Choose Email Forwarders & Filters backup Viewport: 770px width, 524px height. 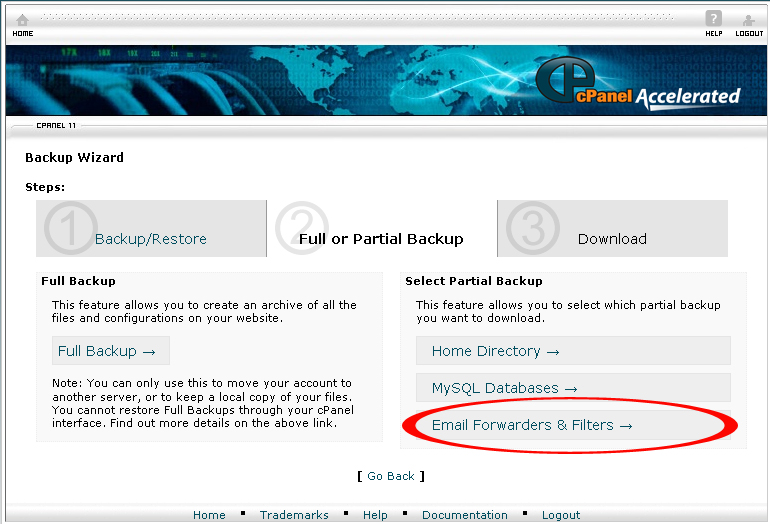(x=573, y=425)
